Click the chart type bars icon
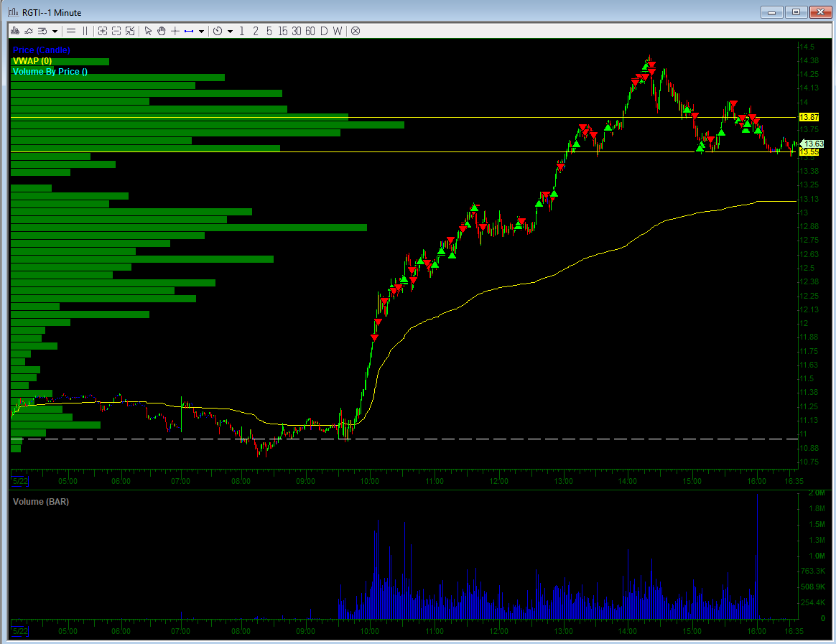The width and height of the screenshot is (836, 644). 15,31
